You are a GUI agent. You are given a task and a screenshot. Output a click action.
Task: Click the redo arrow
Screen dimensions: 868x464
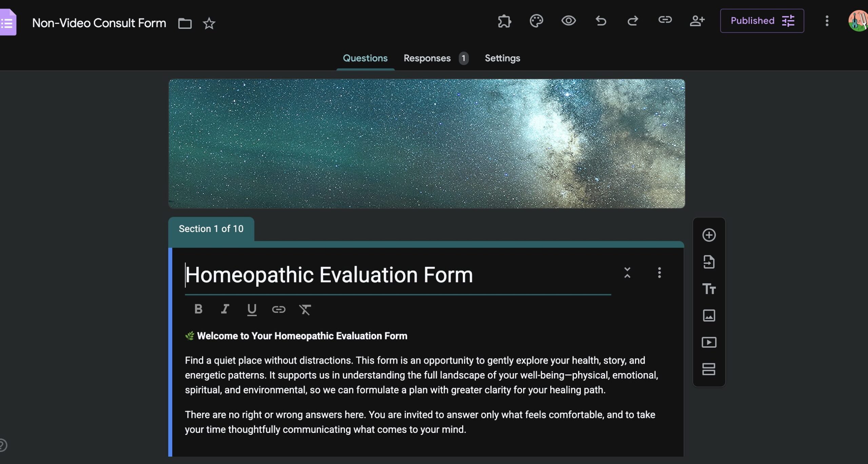pyautogui.click(x=633, y=21)
